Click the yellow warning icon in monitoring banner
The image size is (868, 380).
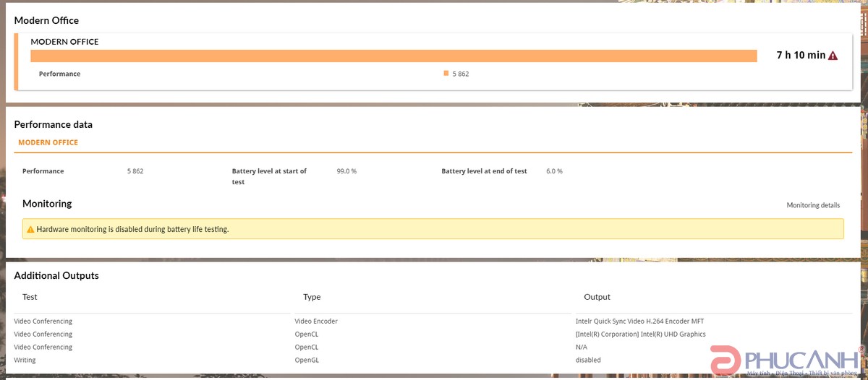30,230
